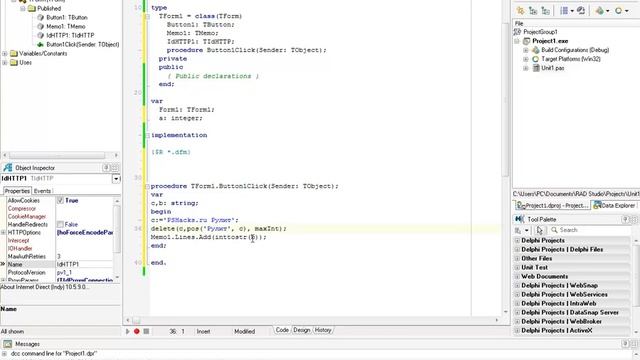Click the Uses folder icon
The height and width of the screenshot is (360, 640).
(x=14, y=62)
